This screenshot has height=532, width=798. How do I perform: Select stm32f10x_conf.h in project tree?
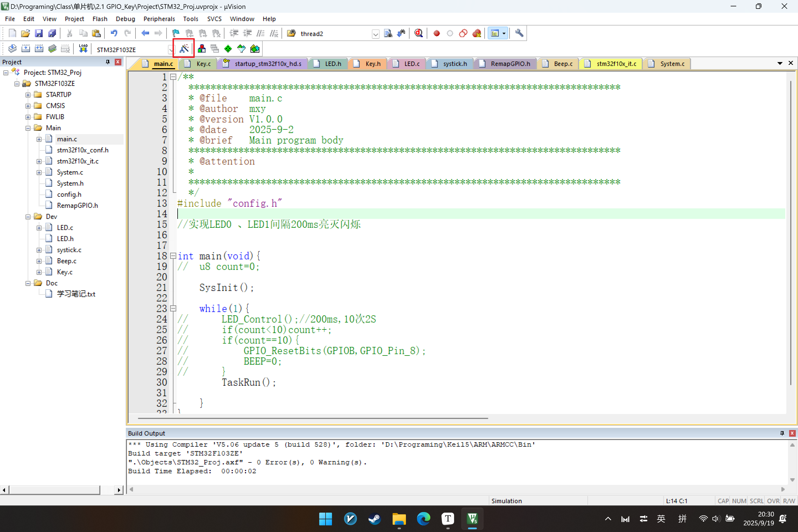(83, 150)
